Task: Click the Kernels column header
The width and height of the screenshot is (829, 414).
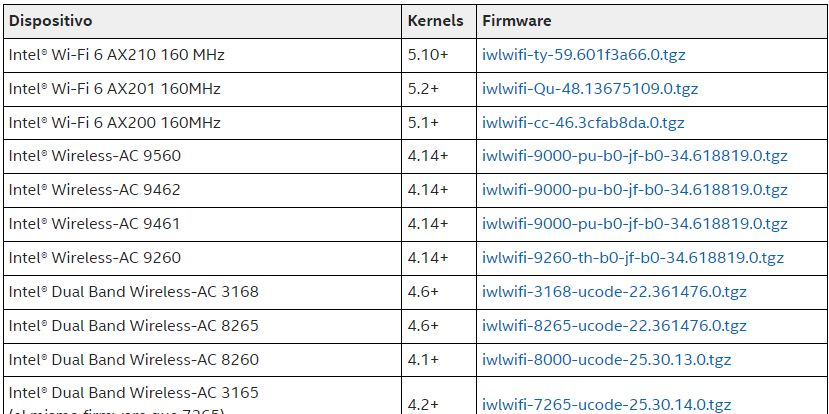Action: (x=435, y=20)
